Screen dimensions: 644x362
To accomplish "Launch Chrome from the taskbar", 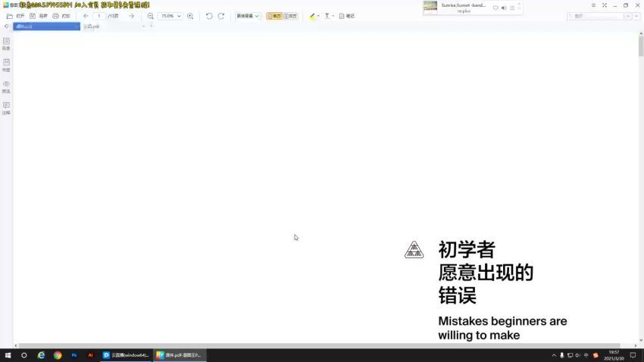I will [x=58, y=355].
